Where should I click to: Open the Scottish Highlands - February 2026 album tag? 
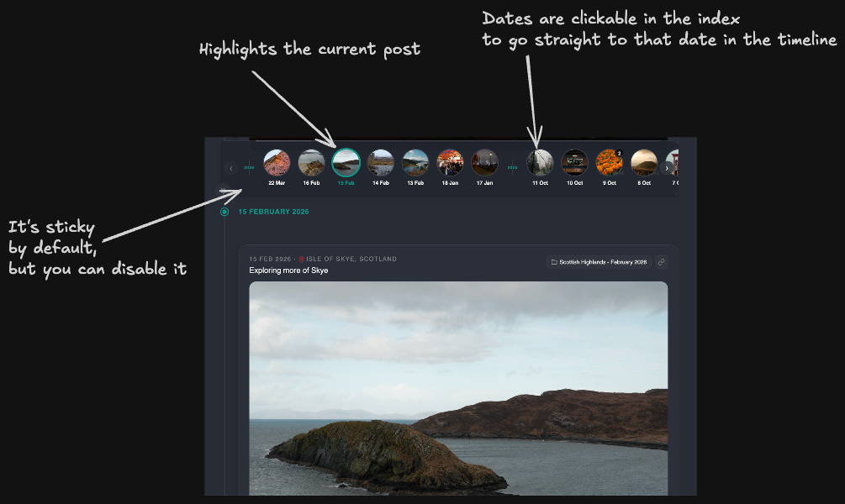(x=599, y=262)
